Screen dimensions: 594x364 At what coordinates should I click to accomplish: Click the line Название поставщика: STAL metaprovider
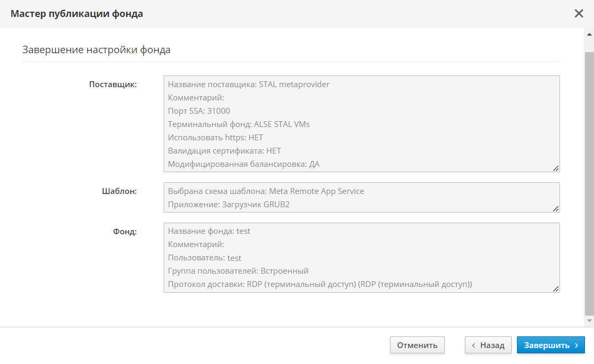coord(249,84)
